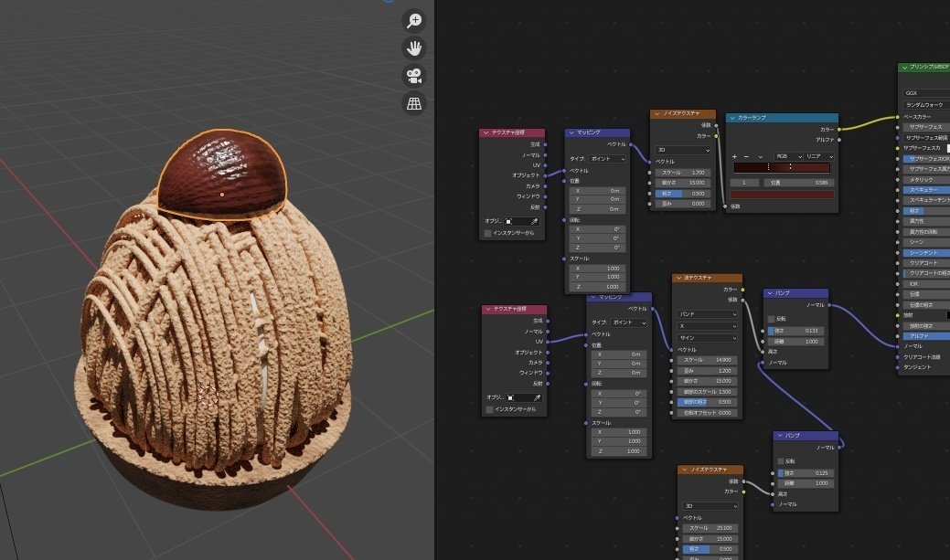
Task: Click スケール 14.900 field in 波テクスチャ
Action: pyautogui.click(x=707, y=360)
